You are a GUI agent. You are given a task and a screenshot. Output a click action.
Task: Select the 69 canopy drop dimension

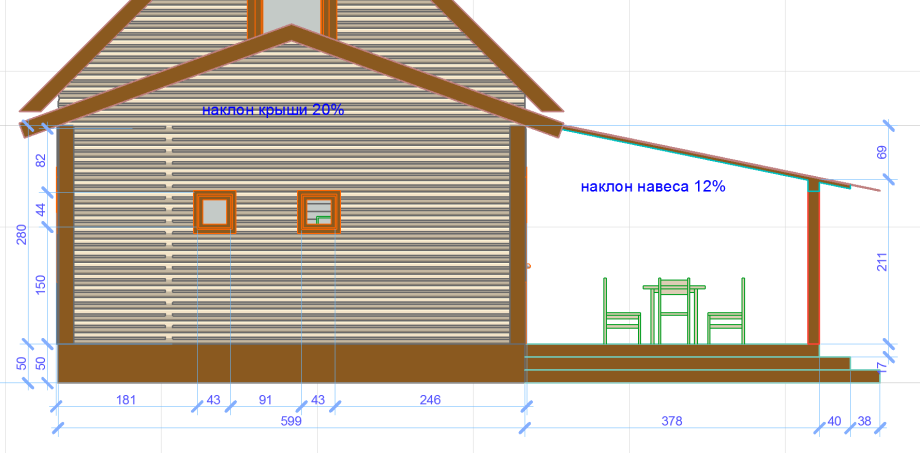click(881, 153)
